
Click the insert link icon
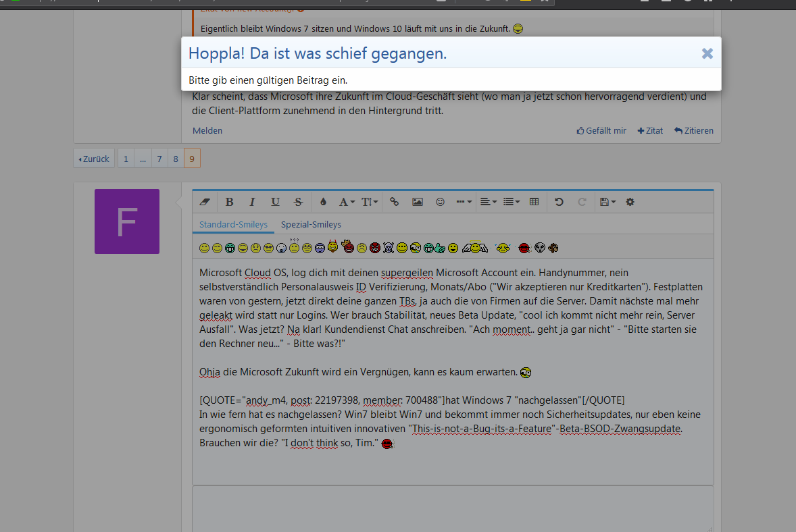(394, 202)
